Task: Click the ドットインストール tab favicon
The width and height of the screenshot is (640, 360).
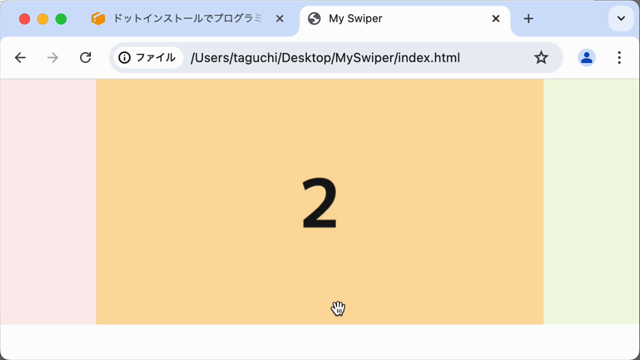Action: point(98,18)
